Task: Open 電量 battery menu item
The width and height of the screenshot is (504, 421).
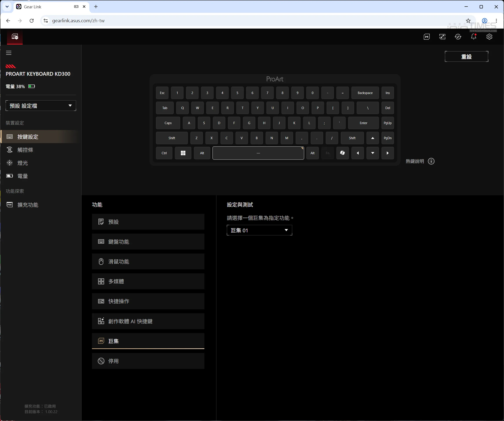Action: [x=40, y=176]
